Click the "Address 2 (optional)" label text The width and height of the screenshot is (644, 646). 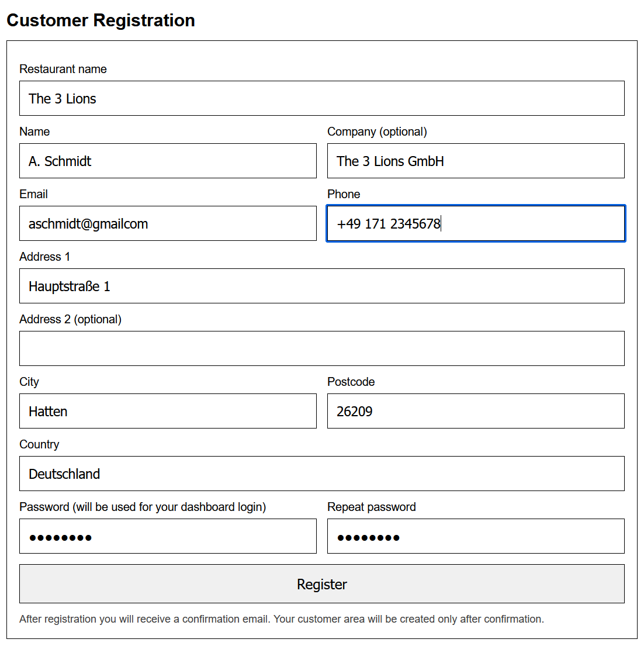tap(70, 319)
